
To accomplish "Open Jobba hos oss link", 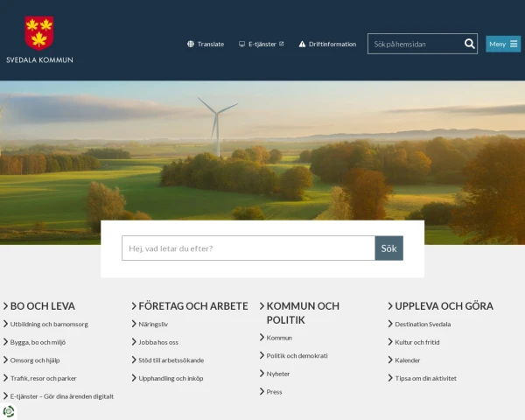I will pyautogui.click(x=158, y=342).
